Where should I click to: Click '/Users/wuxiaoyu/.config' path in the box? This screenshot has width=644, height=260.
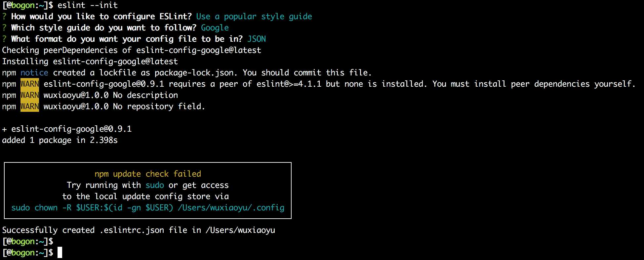231,208
